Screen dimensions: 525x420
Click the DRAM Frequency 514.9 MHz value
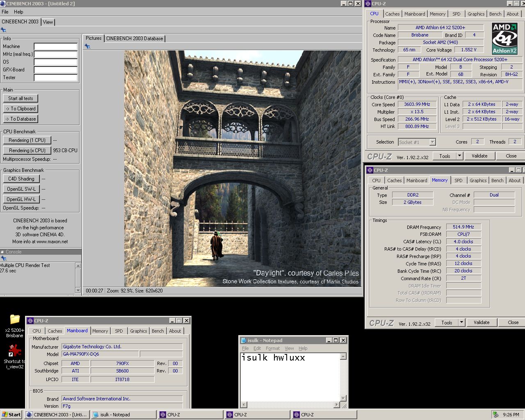tap(463, 227)
